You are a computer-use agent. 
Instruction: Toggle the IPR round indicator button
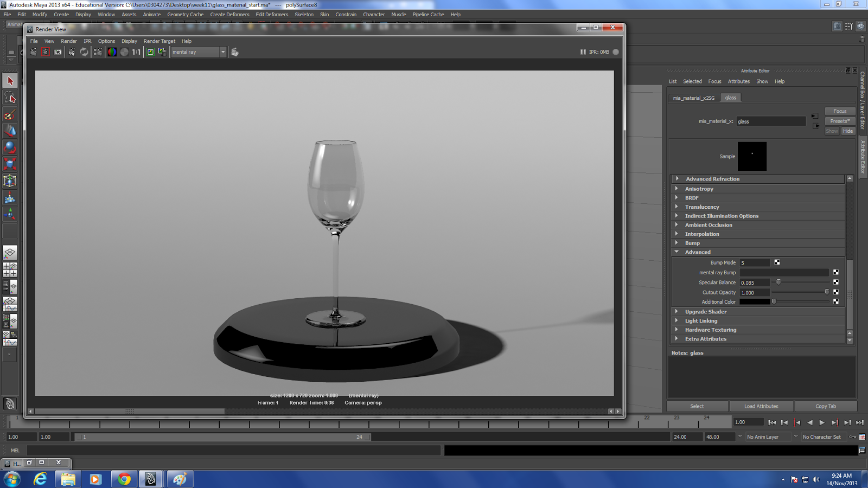click(x=616, y=52)
